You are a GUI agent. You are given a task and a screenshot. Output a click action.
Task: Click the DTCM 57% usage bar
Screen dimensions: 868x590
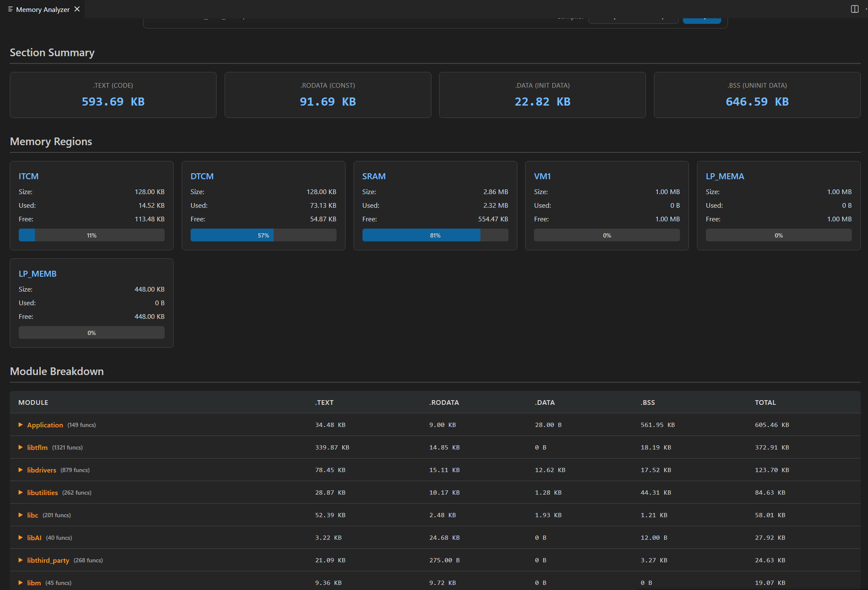(263, 235)
